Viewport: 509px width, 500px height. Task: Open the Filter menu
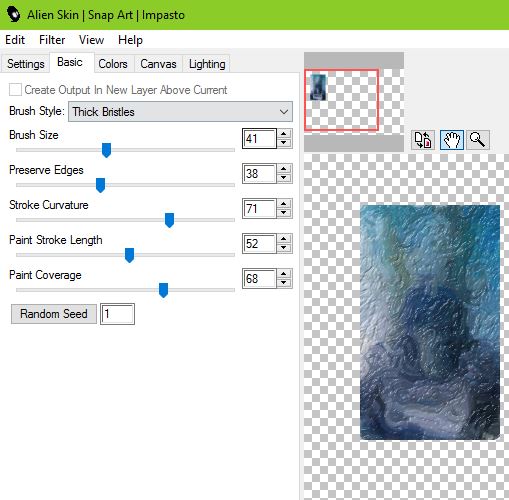(x=52, y=40)
